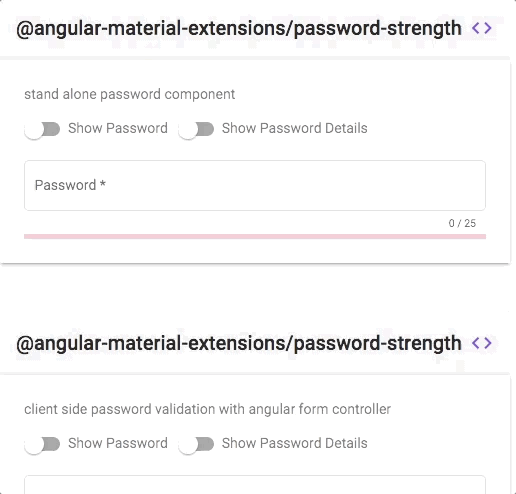Click the 'client side password validation' subtitle
The width and height of the screenshot is (516, 494).
pos(207,409)
